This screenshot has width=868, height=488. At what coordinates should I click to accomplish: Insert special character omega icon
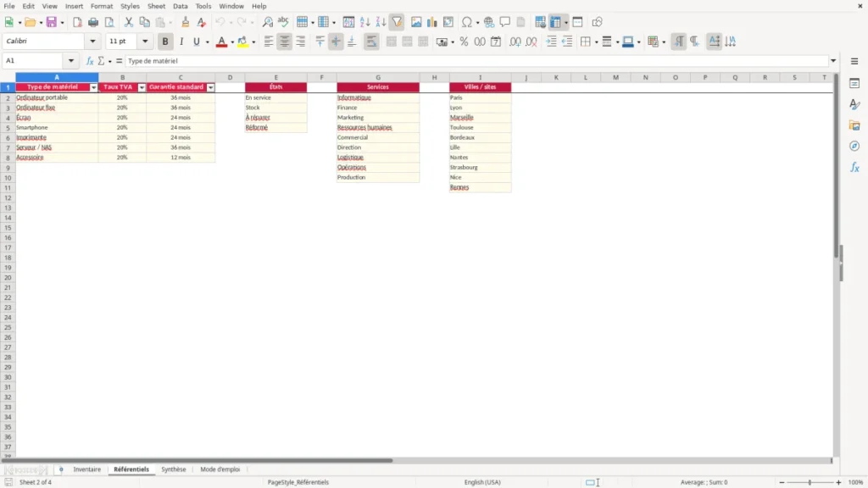click(467, 22)
